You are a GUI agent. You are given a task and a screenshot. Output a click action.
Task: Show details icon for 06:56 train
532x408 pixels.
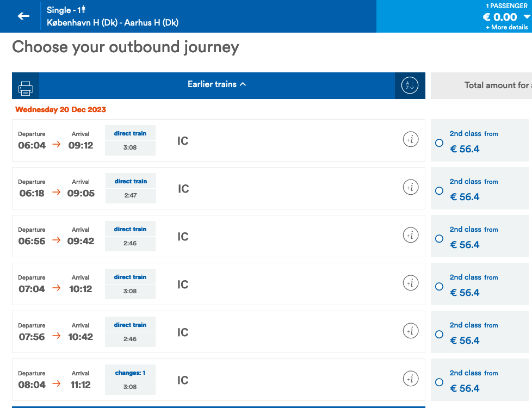click(x=411, y=236)
